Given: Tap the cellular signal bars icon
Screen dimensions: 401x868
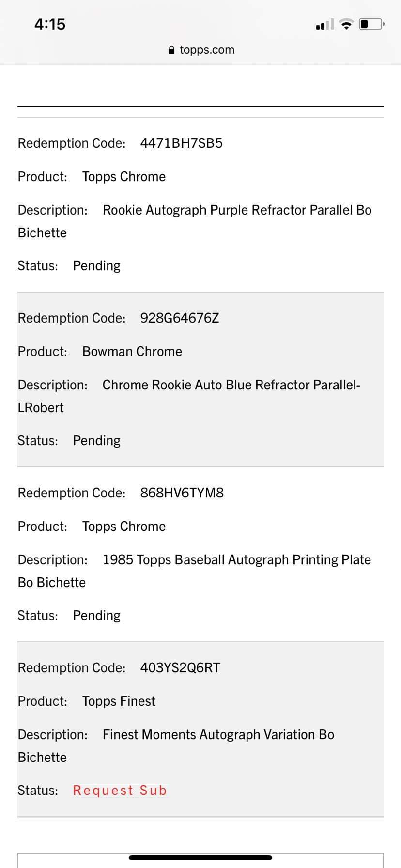Looking at the screenshot, I should point(325,24).
